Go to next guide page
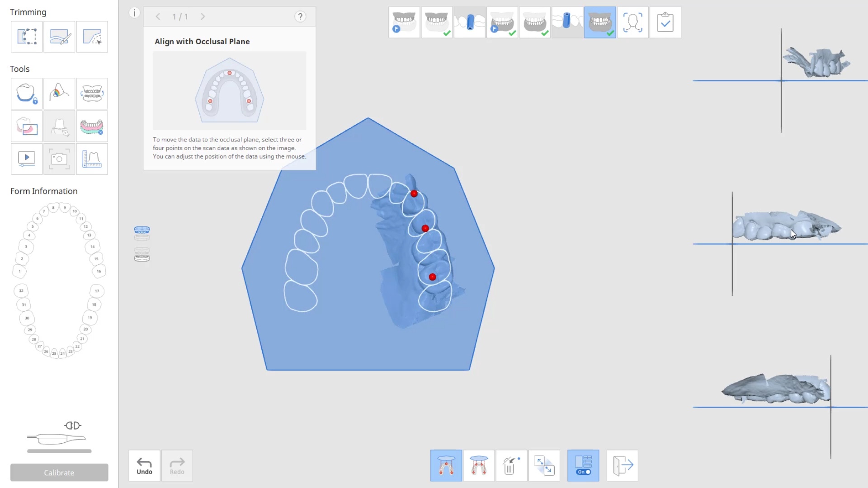Image resolution: width=868 pixels, height=488 pixels. [203, 17]
